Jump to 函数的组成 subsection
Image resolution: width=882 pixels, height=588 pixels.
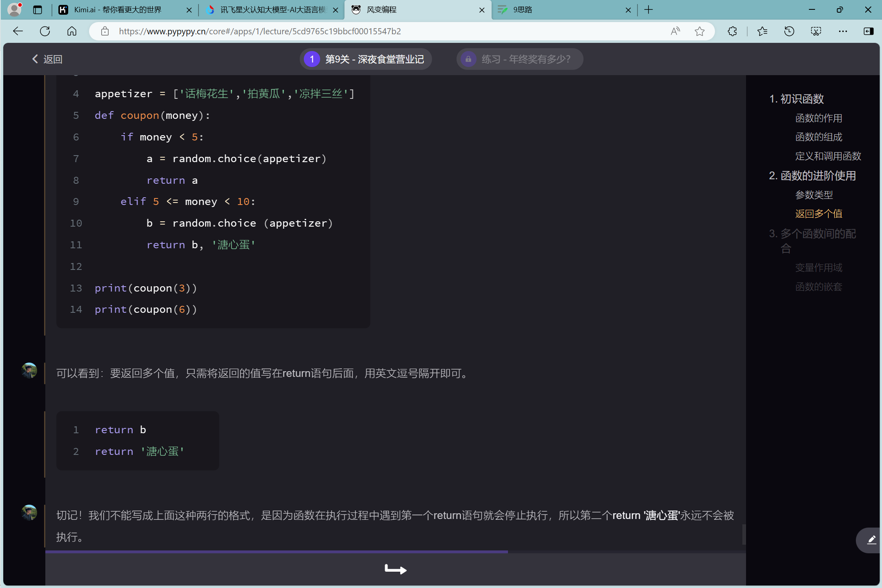coord(819,137)
